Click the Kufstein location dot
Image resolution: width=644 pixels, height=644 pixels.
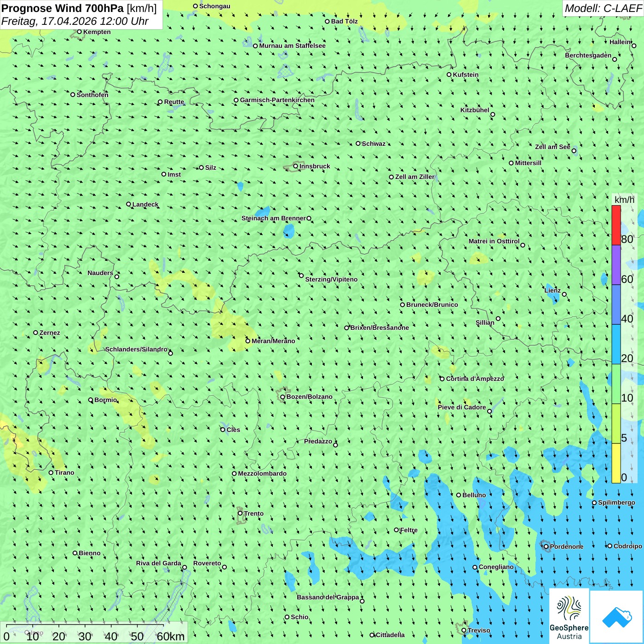tap(449, 75)
